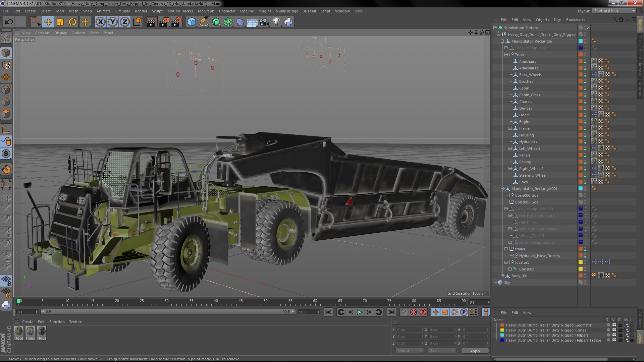Open viewport Cameras menu
Screen dimensions: 644x362
[x=42, y=33]
